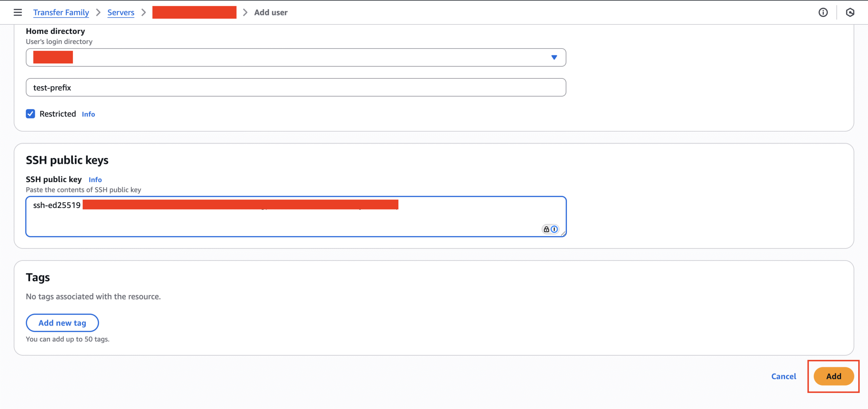The image size is (868, 409).
Task: Click the redacted bucket value in Home directory
Action: pos(53,57)
